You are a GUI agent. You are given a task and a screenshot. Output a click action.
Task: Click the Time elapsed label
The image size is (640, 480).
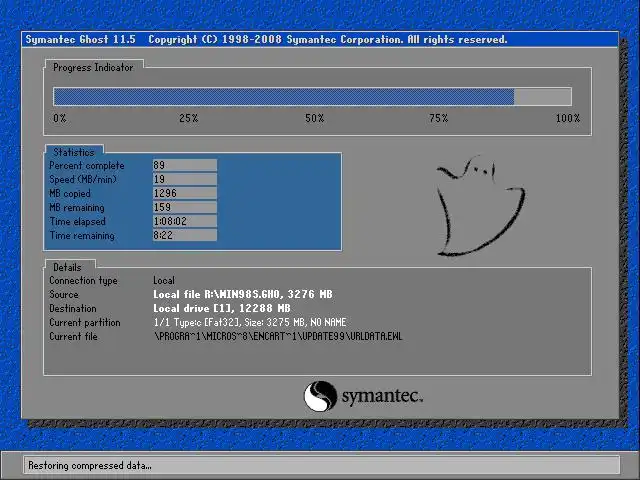tap(78, 222)
